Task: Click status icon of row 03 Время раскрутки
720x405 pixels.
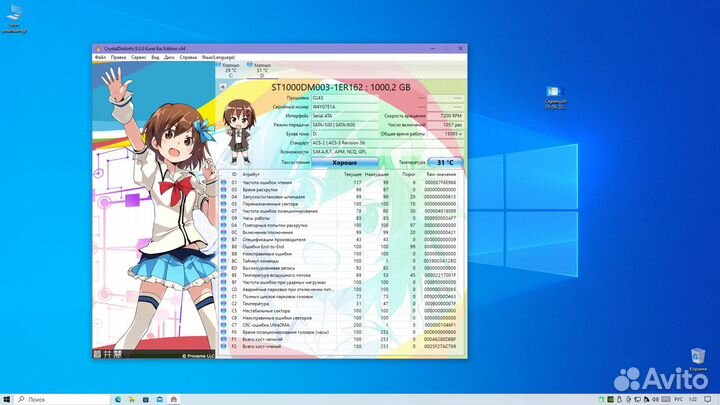Action: click(224, 190)
